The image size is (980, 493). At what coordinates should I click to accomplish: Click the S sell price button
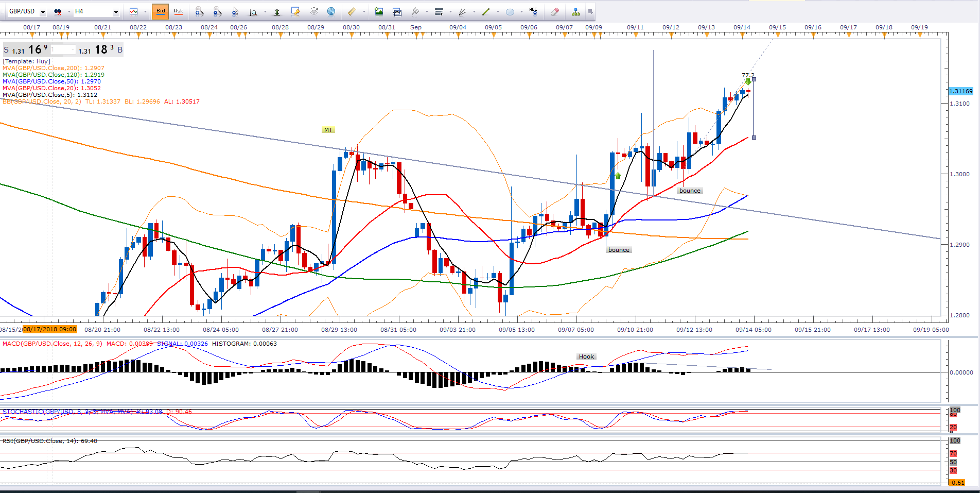click(x=6, y=50)
